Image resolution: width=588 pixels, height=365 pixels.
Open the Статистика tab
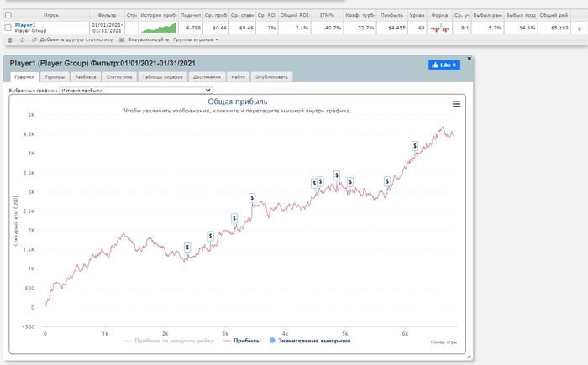pos(119,77)
